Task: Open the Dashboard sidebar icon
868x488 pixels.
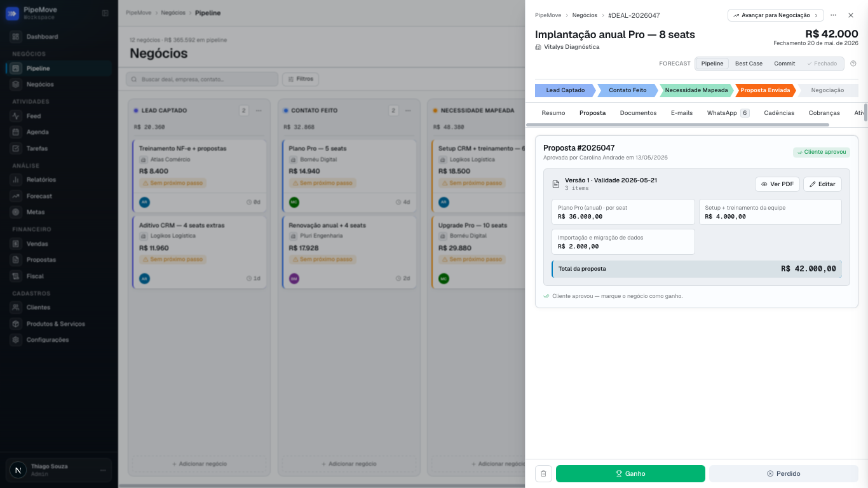Action: [x=16, y=37]
